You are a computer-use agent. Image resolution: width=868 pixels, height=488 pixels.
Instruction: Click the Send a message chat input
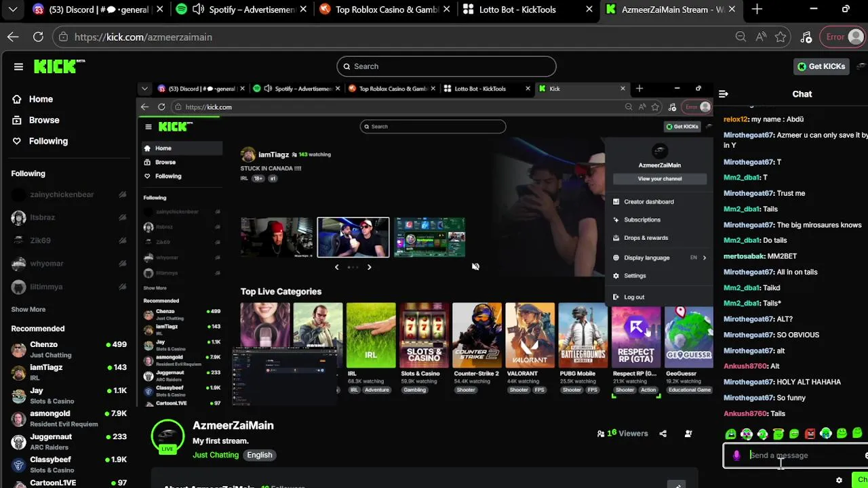point(797,455)
